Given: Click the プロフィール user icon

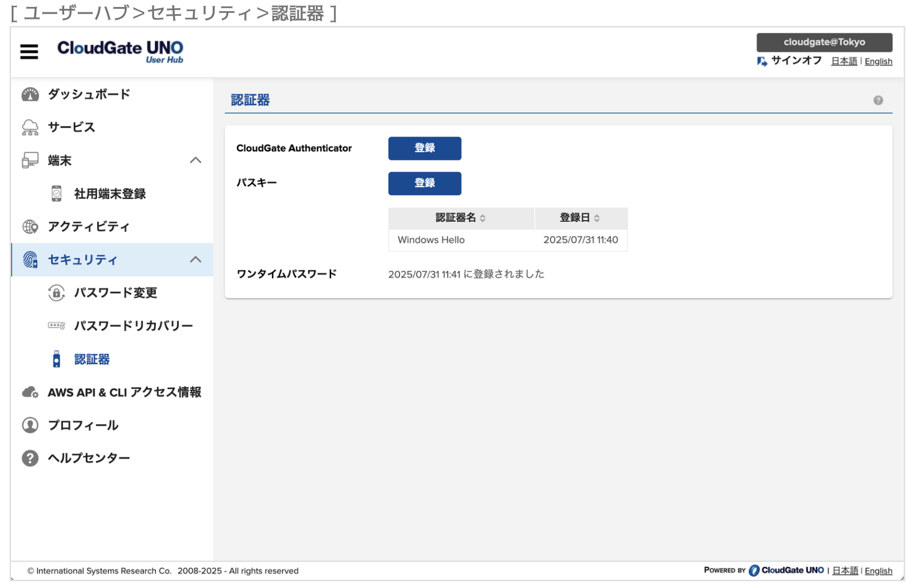Looking at the screenshot, I should coord(30,425).
